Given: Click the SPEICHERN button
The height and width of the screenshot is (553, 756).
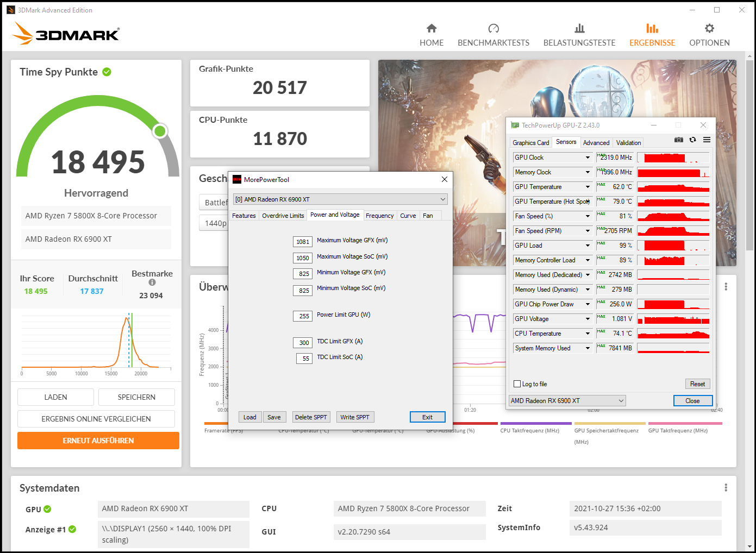Looking at the screenshot, I should 136,397.
